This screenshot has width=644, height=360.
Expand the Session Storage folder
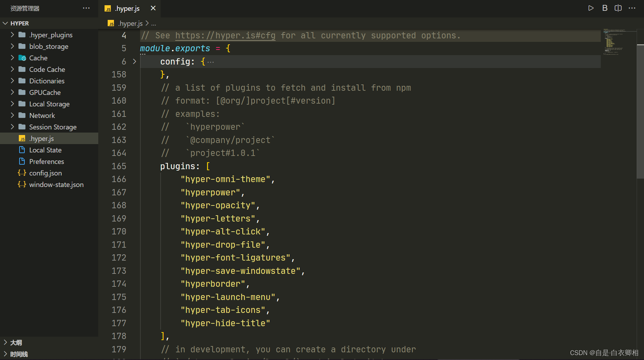(x=12, y=127)
